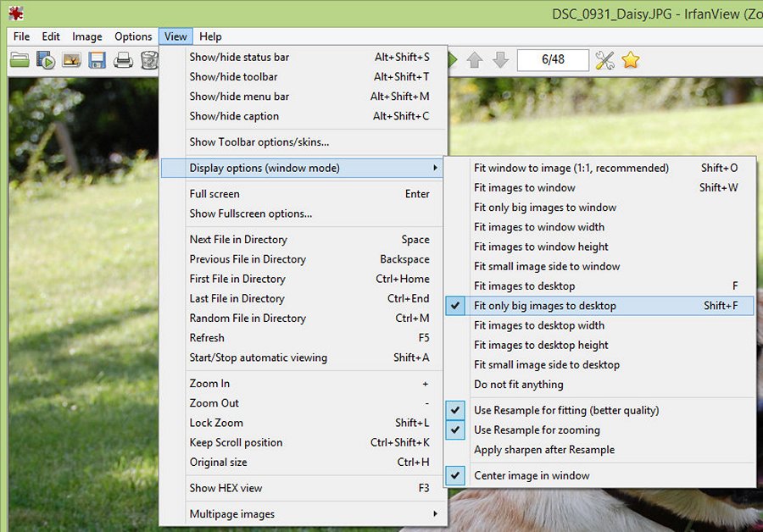Enable Apply sharpen after Resample
The image size is (763, 532).
599,450
